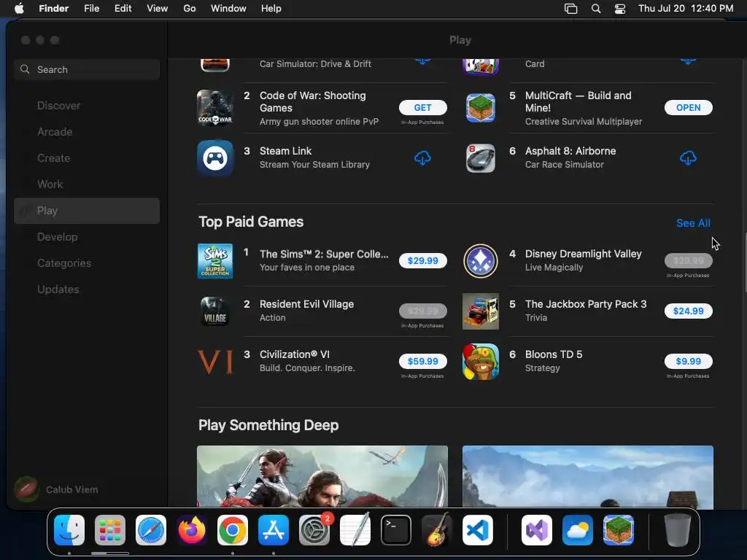This screenshot has width=747, height=560.
Task: Launch GarageBand from the Dock
Action: pos(437,530)
